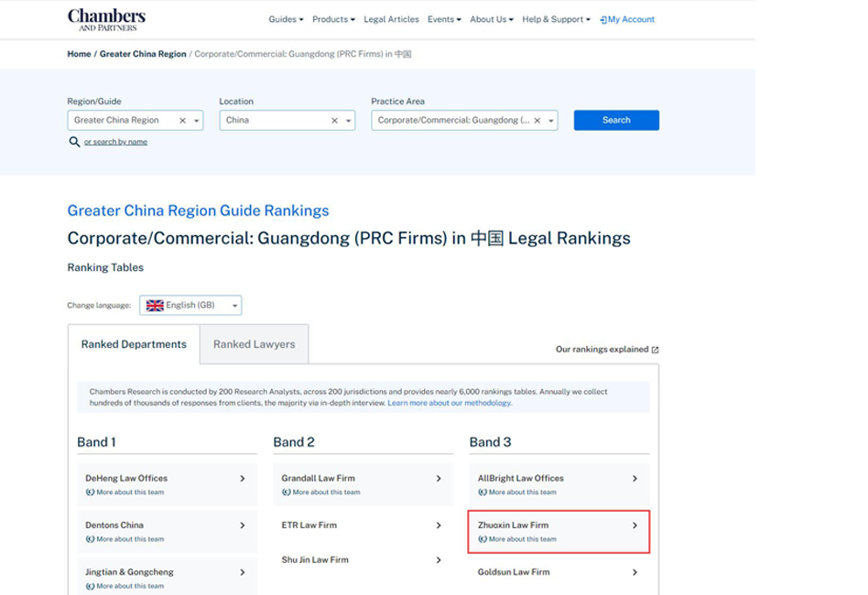Select Shu Jin Law Firm name
The height and width of the screenshot is (595, 868).
click(315, 560)
